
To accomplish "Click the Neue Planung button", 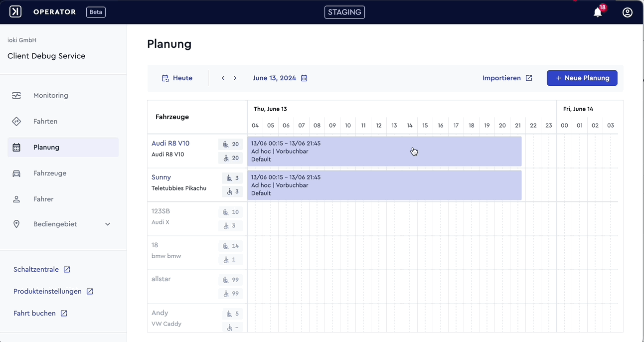I will (x=582, y=78).
